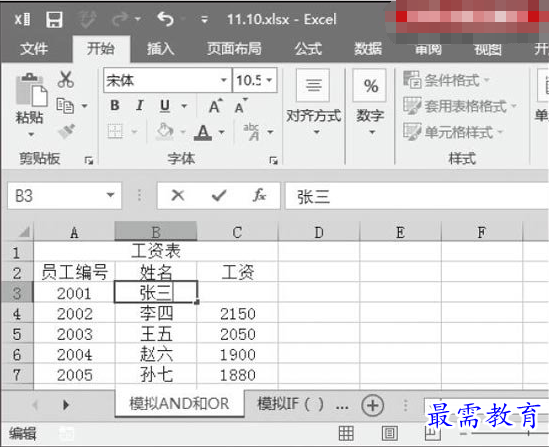The height and width of the screenshot is (447, 549).
Task: Switch to the 公式 ribbon tab
Action: click(308, 49)
